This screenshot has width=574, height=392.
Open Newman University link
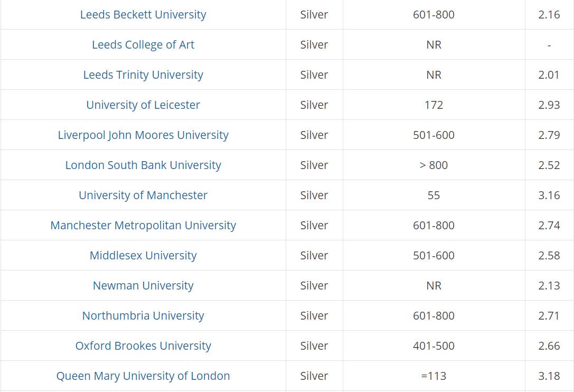click(143, 285)
